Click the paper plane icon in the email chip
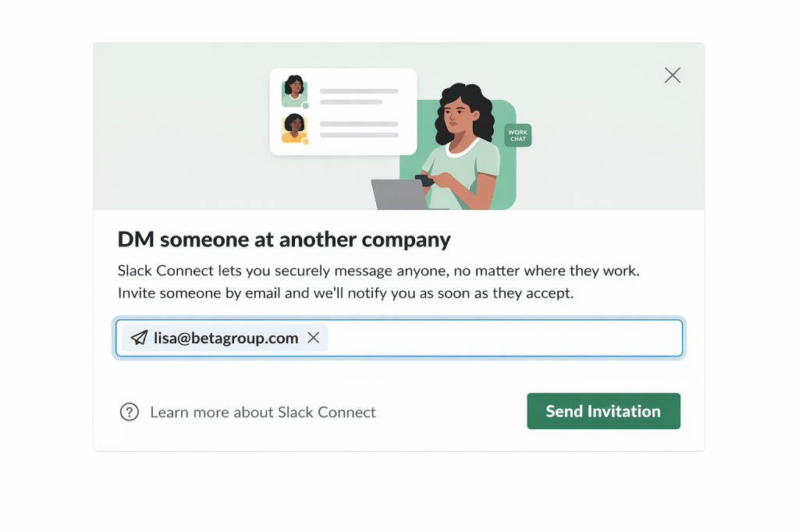Screen dimensions: 799x532 [139, 338]
